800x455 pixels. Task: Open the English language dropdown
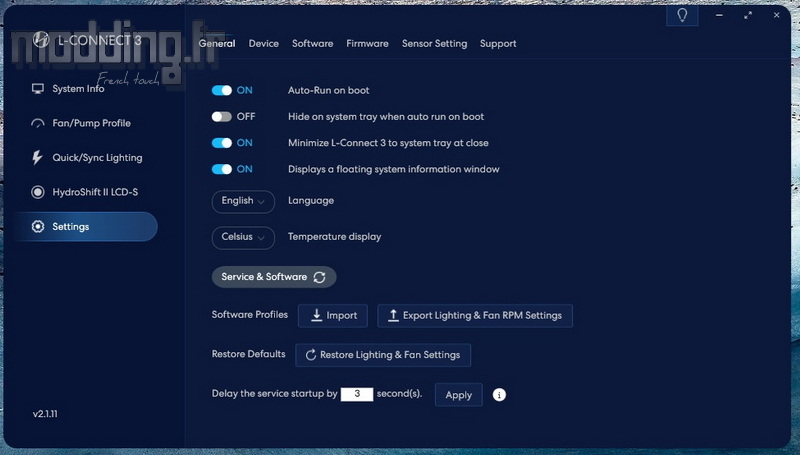click(243, 201)
